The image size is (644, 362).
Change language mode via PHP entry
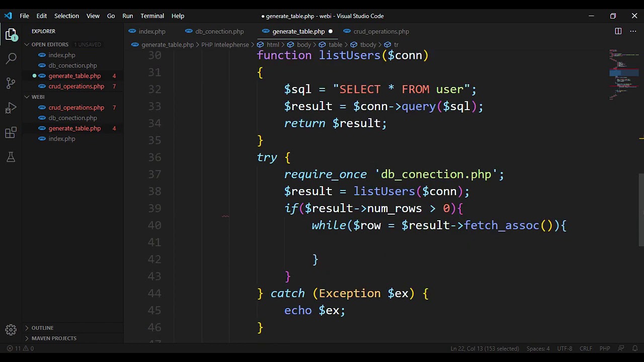[x=605, y=348]
